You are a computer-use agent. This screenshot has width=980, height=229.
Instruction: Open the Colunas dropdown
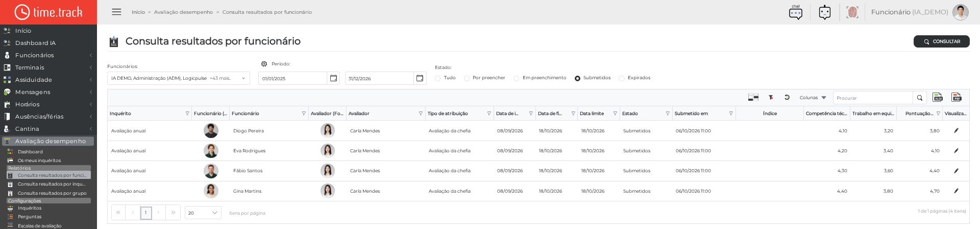tap(813, 98)
